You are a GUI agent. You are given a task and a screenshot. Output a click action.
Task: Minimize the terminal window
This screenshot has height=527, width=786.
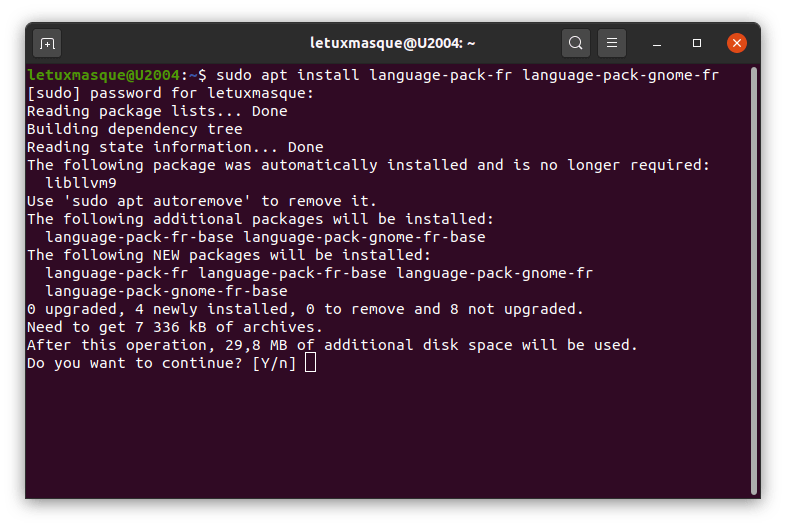(657, 43)
